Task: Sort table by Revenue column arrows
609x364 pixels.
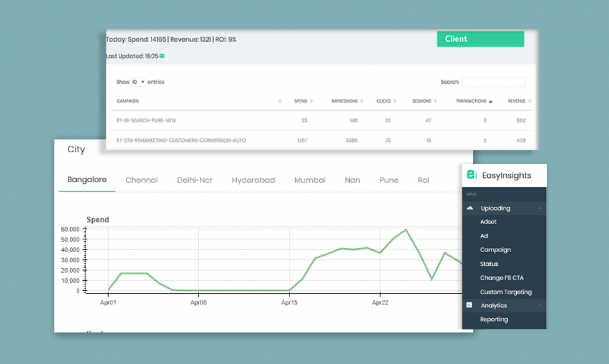Action: coord(530,101)
